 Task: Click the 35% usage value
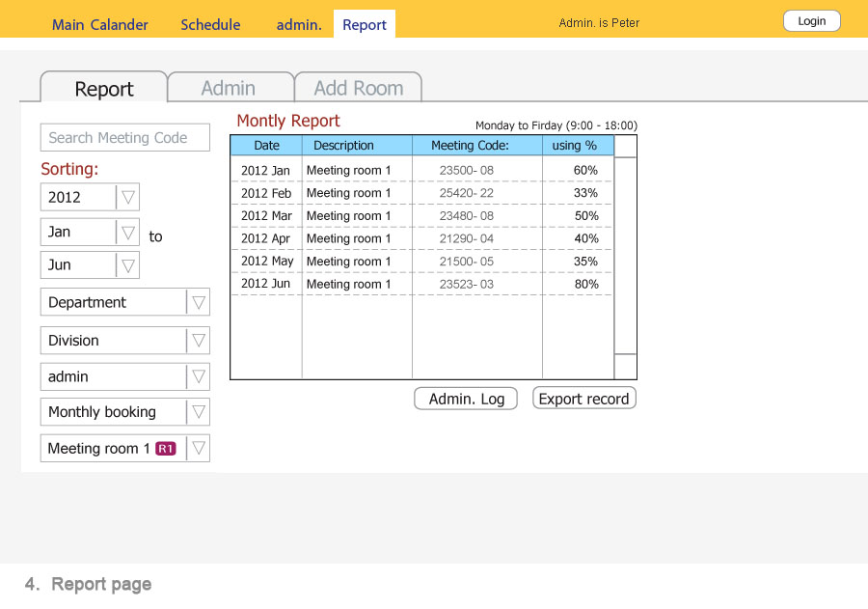585,261
